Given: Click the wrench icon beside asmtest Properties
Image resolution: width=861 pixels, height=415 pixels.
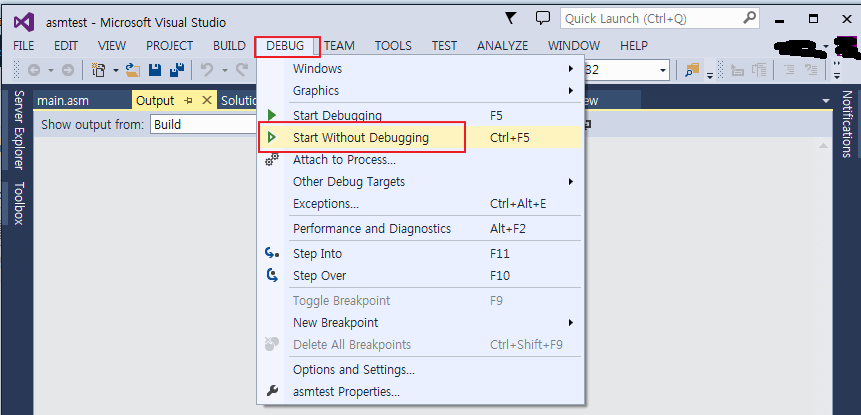Looking at the screenshot, I should tap(272, 391).
